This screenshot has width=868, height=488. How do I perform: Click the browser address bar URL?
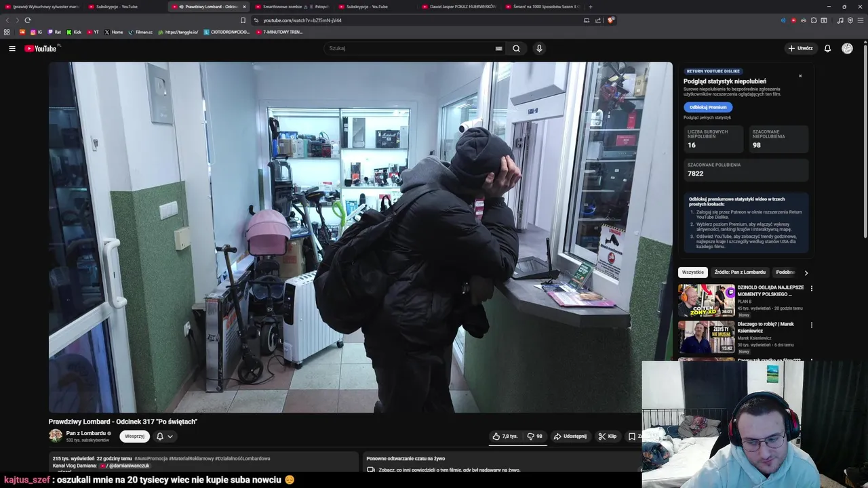302,20
